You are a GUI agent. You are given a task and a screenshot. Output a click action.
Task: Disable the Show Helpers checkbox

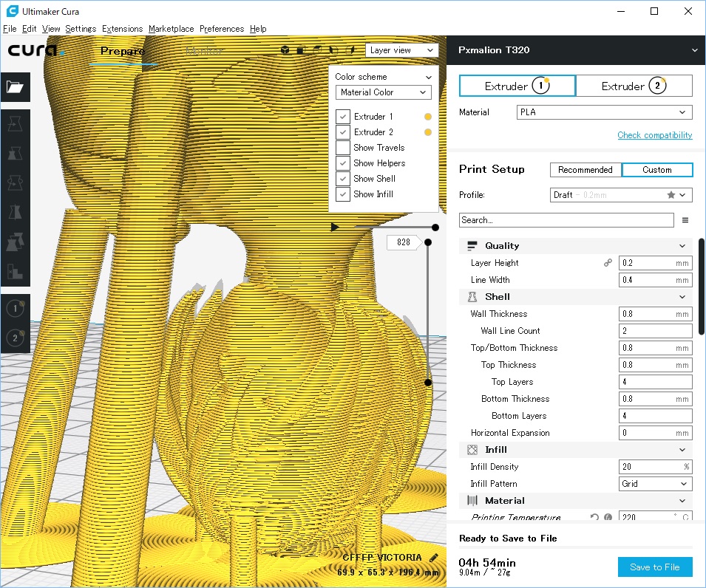click(x=343, y=163)
